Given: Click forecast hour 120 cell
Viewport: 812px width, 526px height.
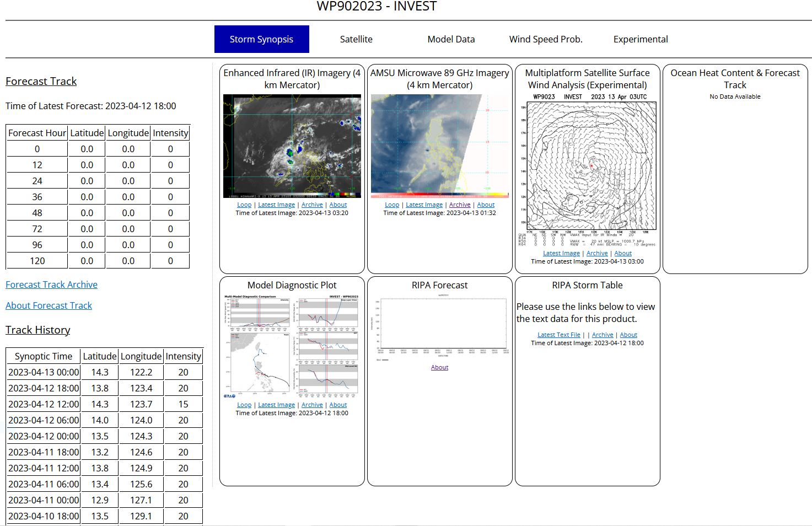Looking at the screenshot, I should 37,261.
